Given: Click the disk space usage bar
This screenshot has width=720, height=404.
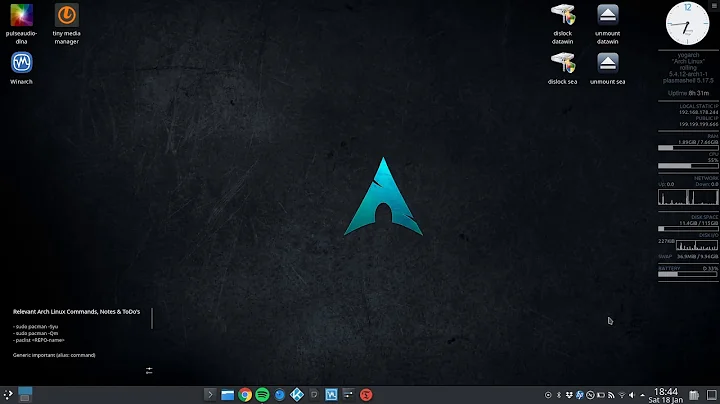Looking at the screenshot, I should click(x=688, y=229).
